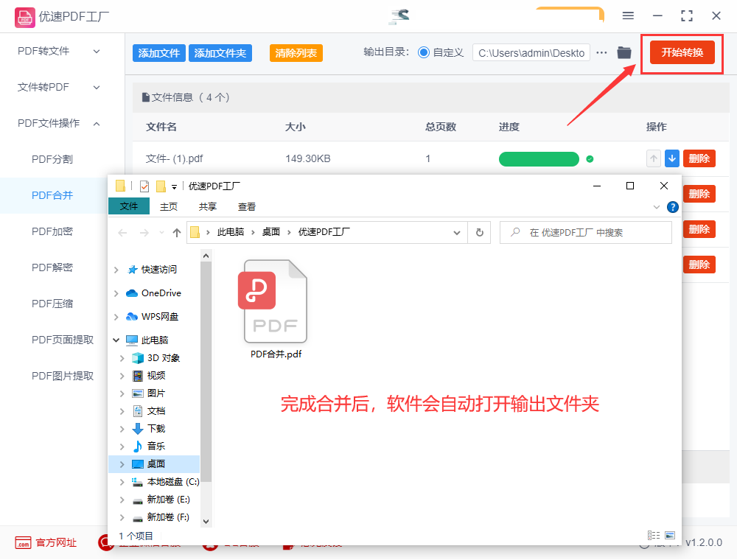Select 音乐 in Explorer tree
737x560 pixels.
[x=156, y=447]
